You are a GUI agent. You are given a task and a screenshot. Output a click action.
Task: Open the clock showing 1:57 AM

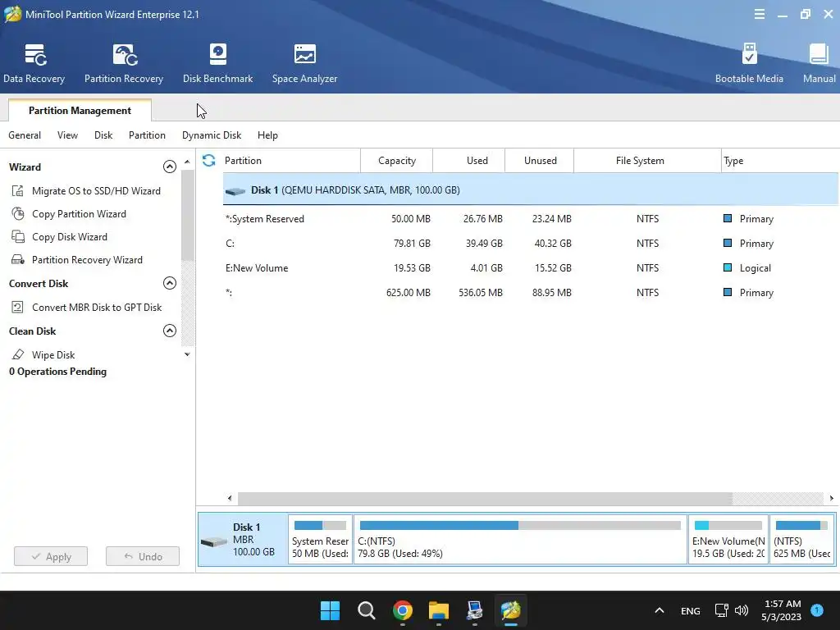point(782,610)
